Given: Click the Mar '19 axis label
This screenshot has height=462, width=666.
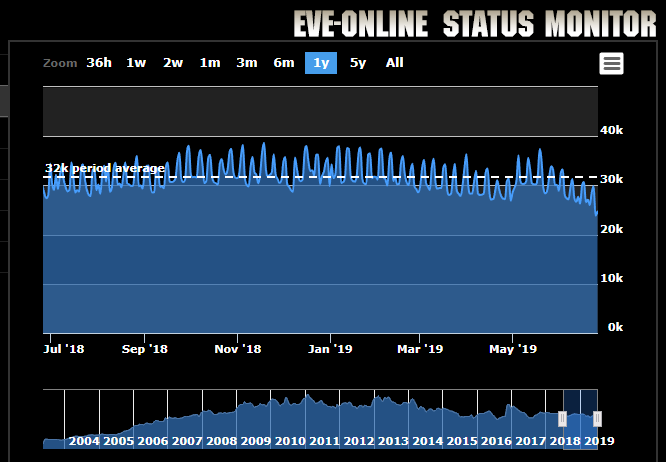Looking at the screenshot, I should [420, 349].
